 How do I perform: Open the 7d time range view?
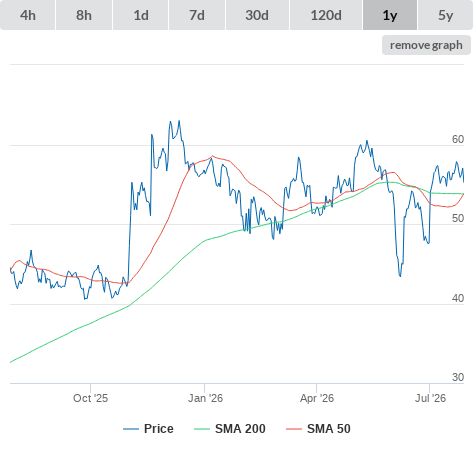tap(197, 15)
